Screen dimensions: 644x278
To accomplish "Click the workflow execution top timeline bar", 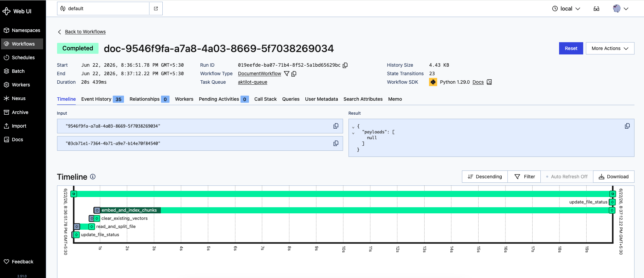I will [343, 194].
